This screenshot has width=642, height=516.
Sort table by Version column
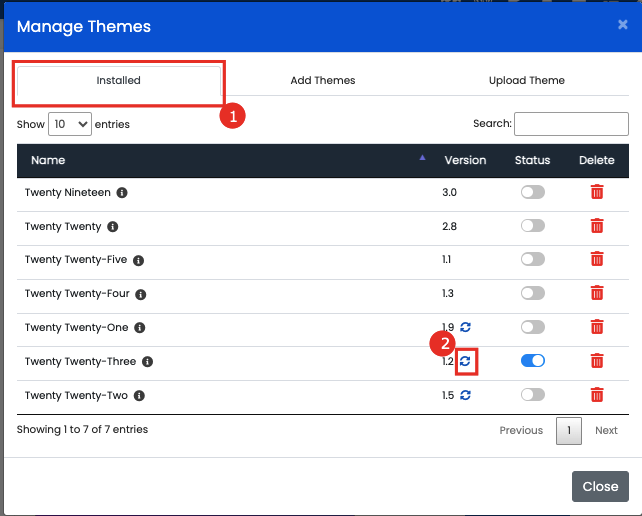466,161
